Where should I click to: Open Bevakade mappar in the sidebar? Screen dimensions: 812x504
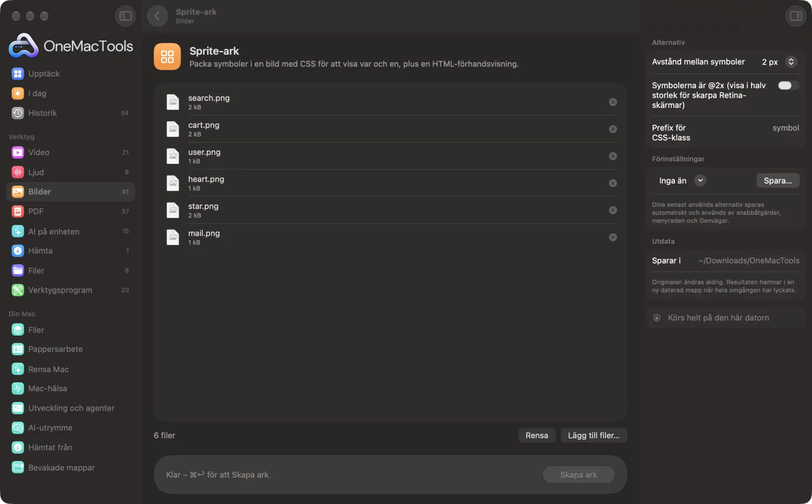point(71,467)
